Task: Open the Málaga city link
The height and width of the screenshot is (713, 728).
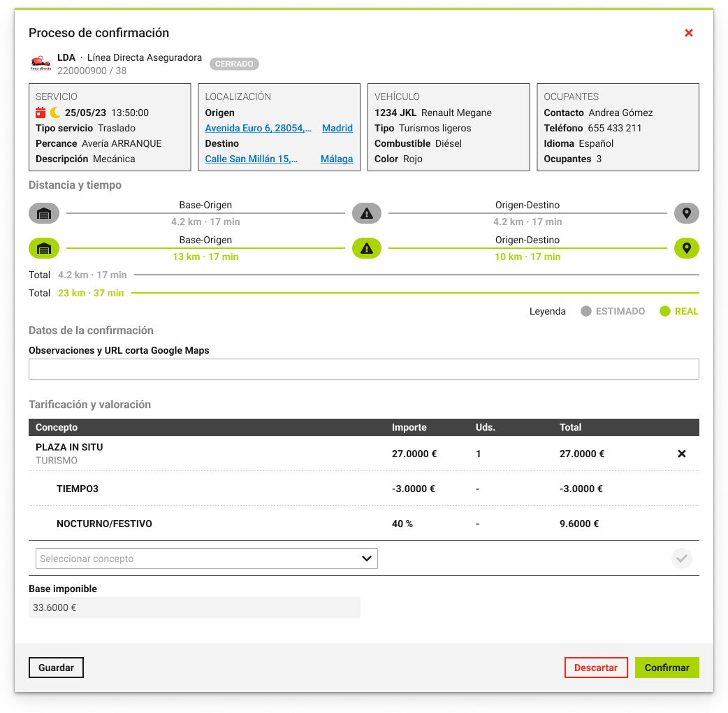Action: (x=337, y=159)
